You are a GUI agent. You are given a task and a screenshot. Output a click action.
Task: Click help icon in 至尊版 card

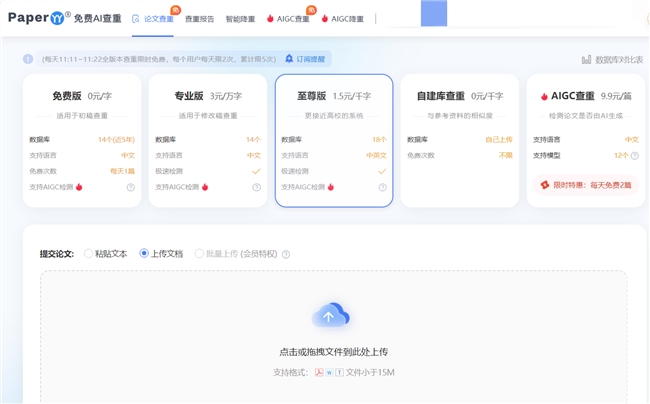(x=382, y=187)
